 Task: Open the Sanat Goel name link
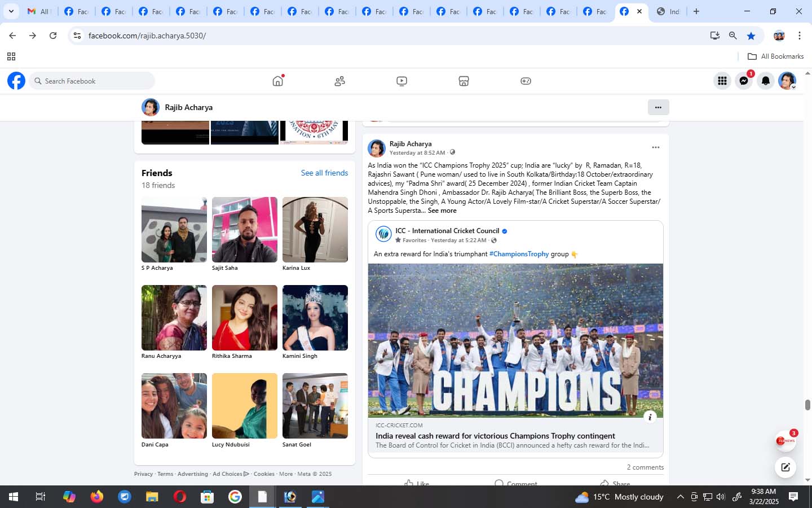tap(297, 445)
